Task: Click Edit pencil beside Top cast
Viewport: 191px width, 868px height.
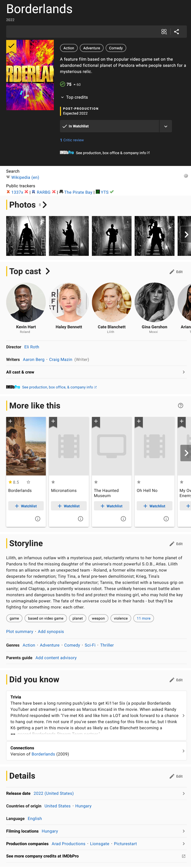Action: [176, 272]
